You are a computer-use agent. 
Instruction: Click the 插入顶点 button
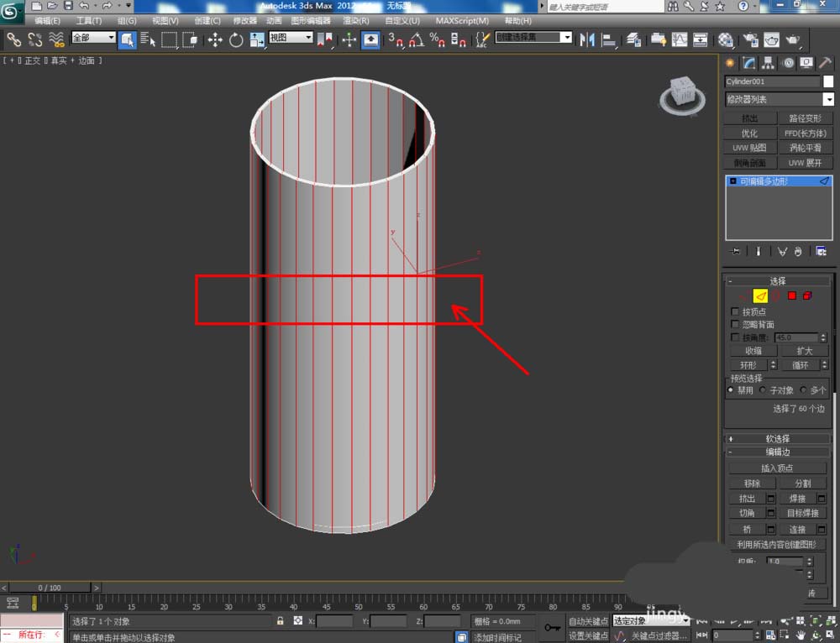[x=777, y=468]
